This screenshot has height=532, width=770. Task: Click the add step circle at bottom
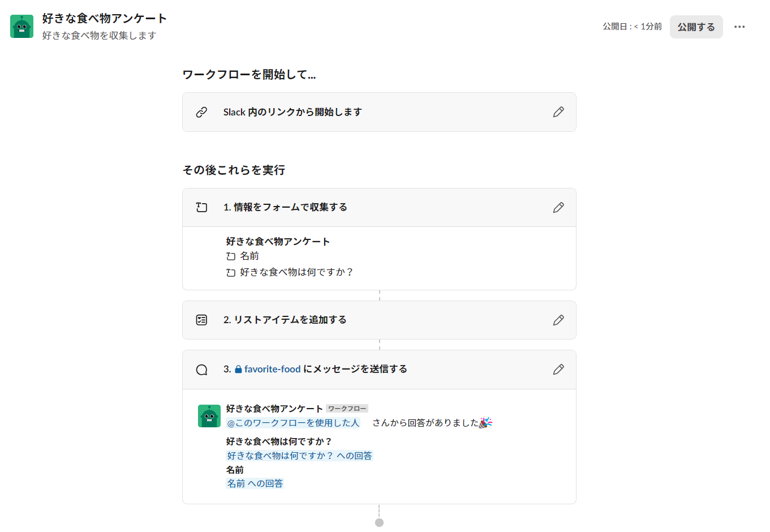[379, 523]
